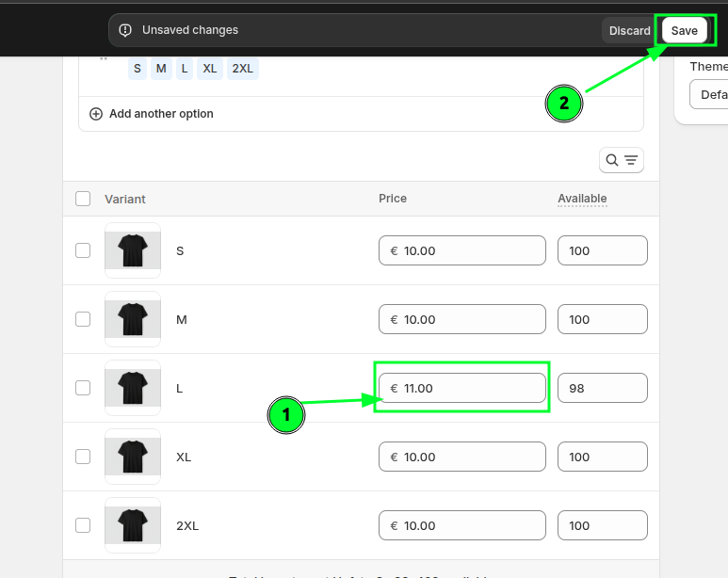Screen dimensions: 728x578
Task: Click the search and filter variants icon
Action: click(x=622, y=160)
